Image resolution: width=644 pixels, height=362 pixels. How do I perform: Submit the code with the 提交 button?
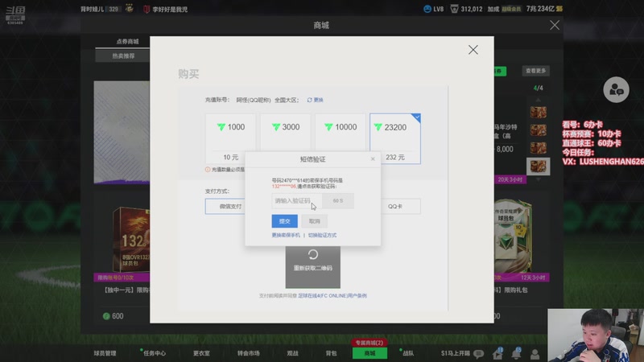[x=285, y=221]
